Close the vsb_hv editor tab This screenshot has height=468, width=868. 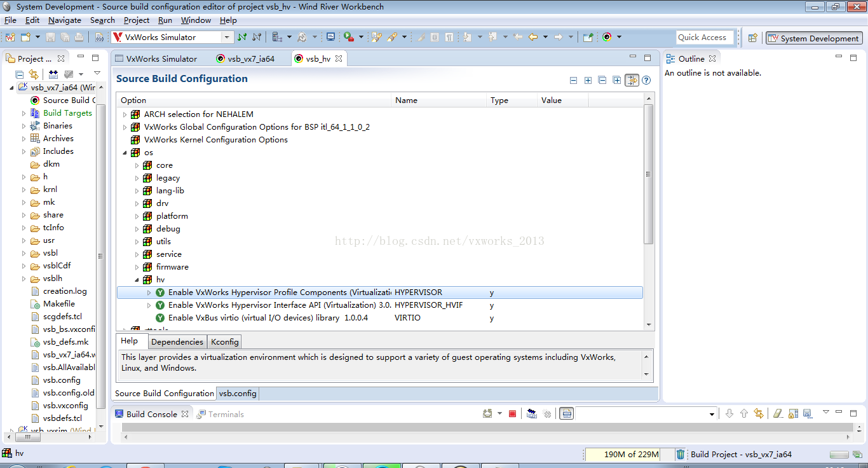click(339, 59)
